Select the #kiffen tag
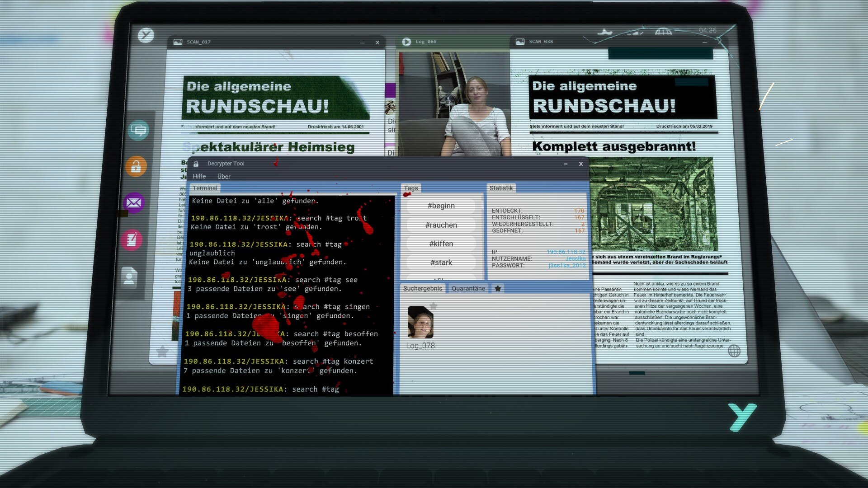868x488 pixels. (x=441, y=244)
